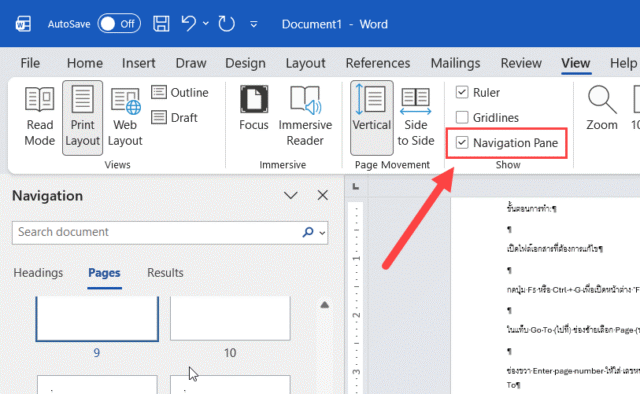Click the scroll up arrow in Pages list

(324, 305)
